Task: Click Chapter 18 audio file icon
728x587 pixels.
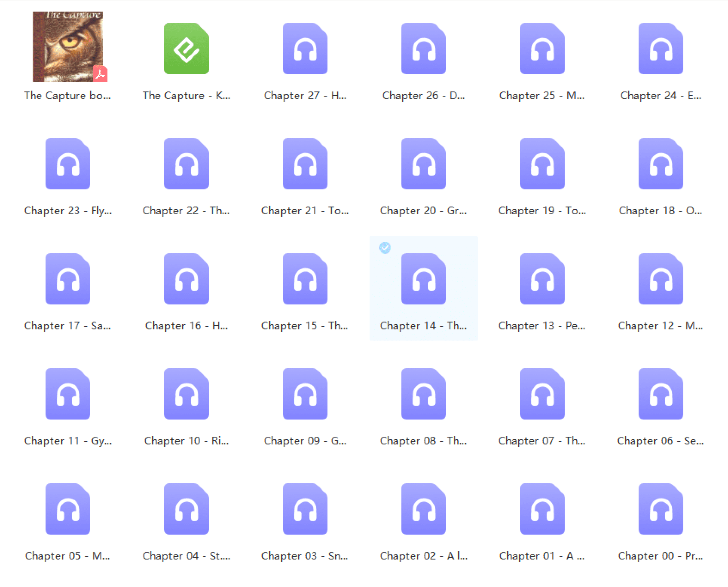Action: (x=661, y=164)
